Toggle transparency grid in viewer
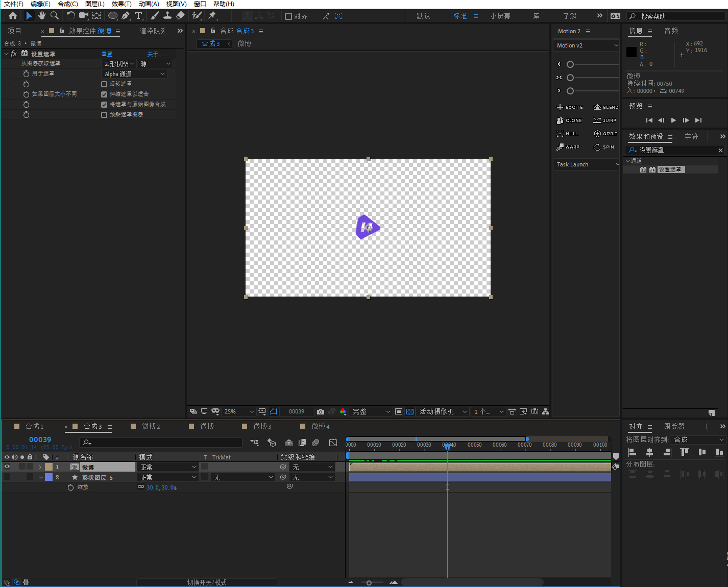Viewport: 728px width, 587px height. tap(410, 411)
